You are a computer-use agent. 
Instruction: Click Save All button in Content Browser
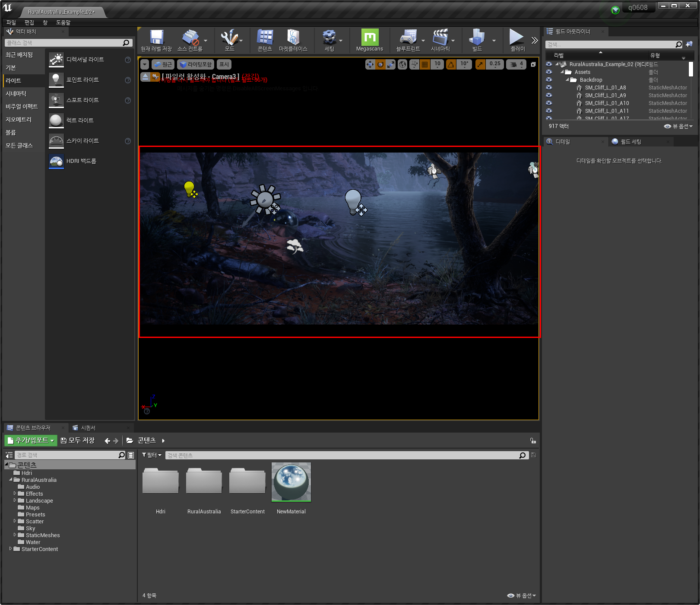pyautogui.click(x=78, y=440)
